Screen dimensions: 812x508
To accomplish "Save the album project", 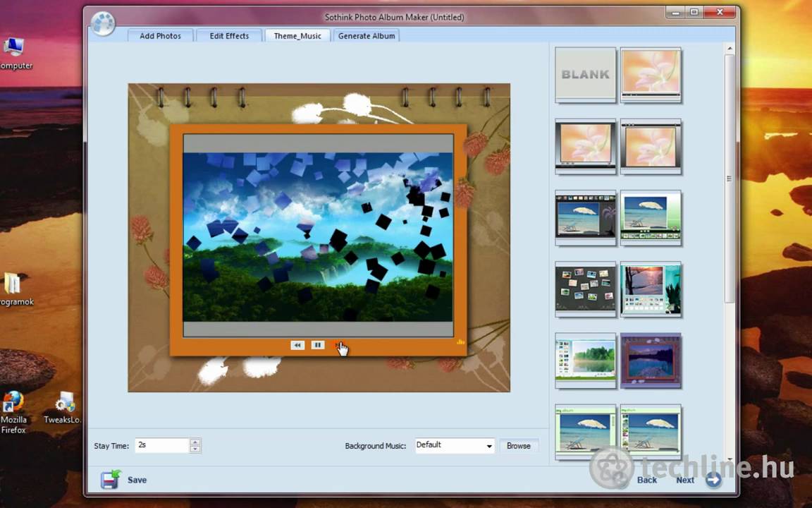I will point(137,480).
